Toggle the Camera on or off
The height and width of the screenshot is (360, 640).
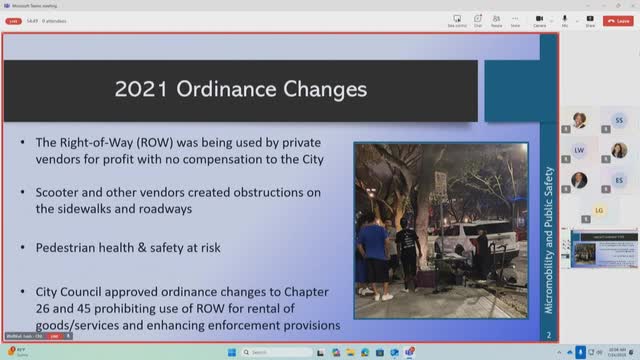click(x=539, y=21)
